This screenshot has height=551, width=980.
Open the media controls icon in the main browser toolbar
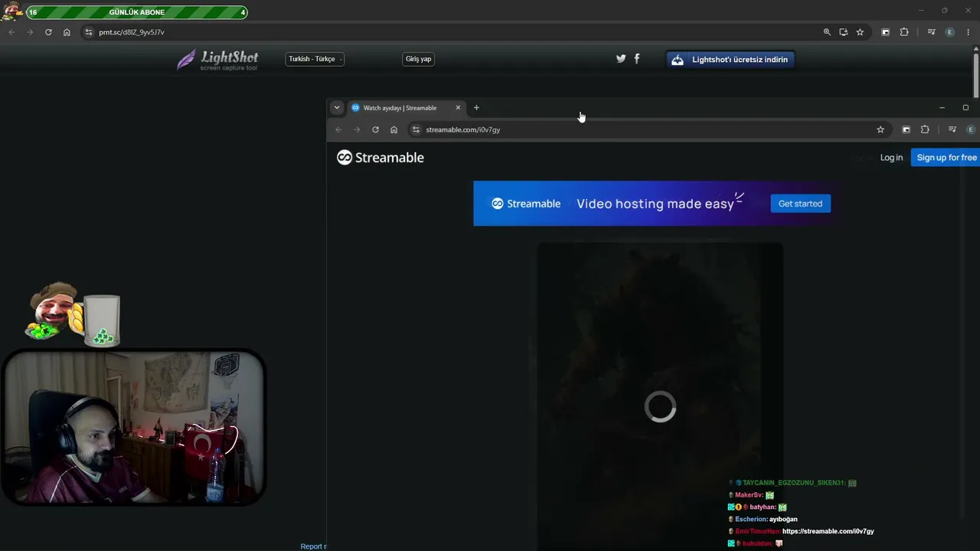[931, 32]
